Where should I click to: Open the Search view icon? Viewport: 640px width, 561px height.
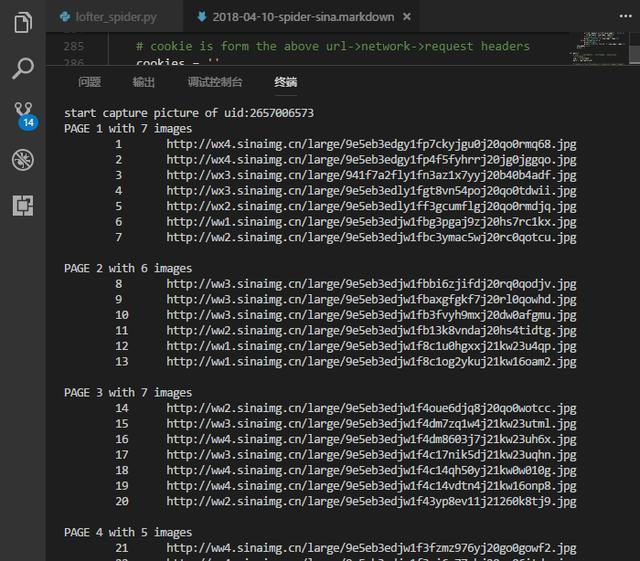coord(23,68)
